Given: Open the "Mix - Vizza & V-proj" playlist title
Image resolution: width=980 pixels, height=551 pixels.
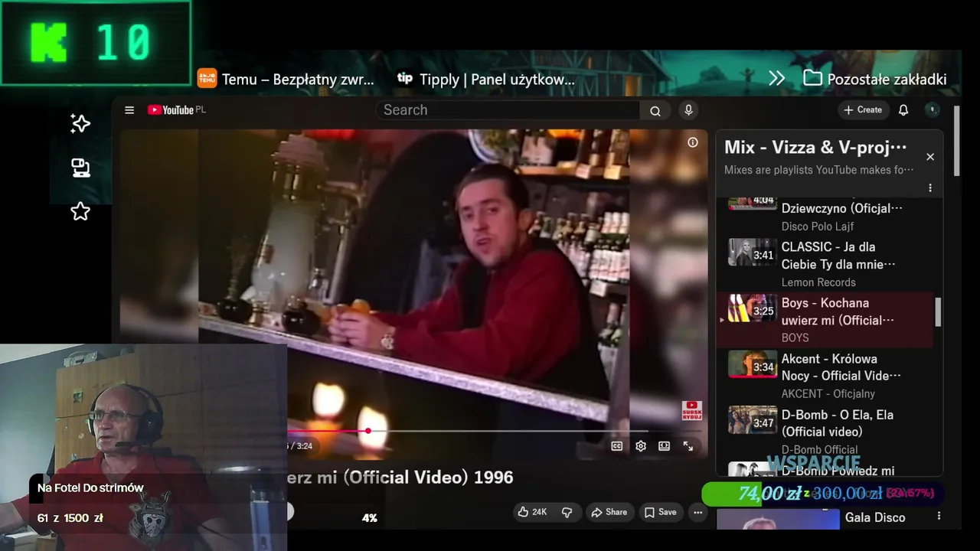Looking at the screenshot, I should click(x=815, y=147).
